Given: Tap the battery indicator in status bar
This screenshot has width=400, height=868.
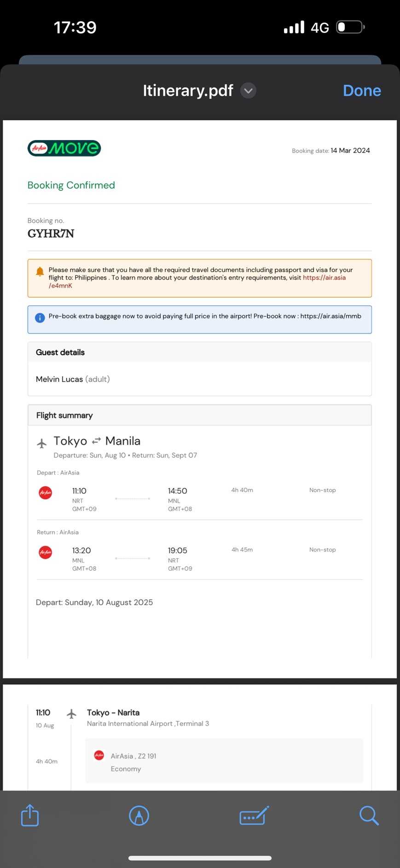Looking at the screenshot, I should pos(350,27).
